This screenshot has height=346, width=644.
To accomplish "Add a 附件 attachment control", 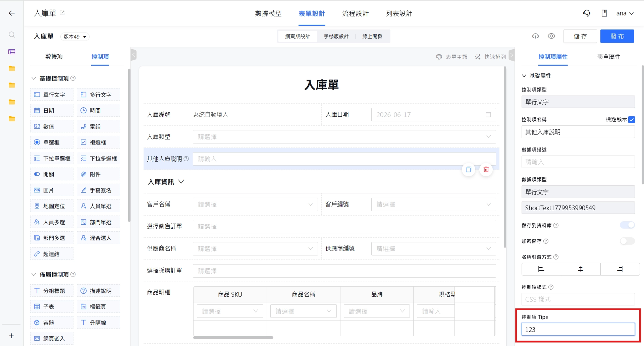I will [98, 174].
